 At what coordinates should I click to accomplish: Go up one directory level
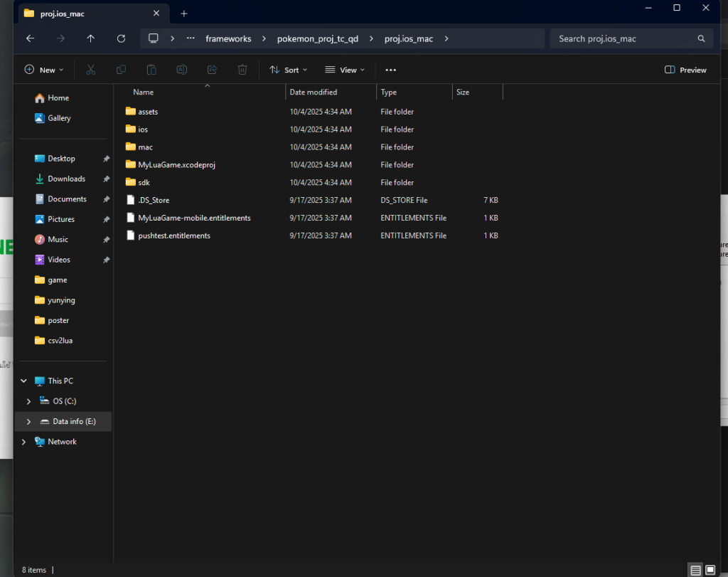[90, 38]
